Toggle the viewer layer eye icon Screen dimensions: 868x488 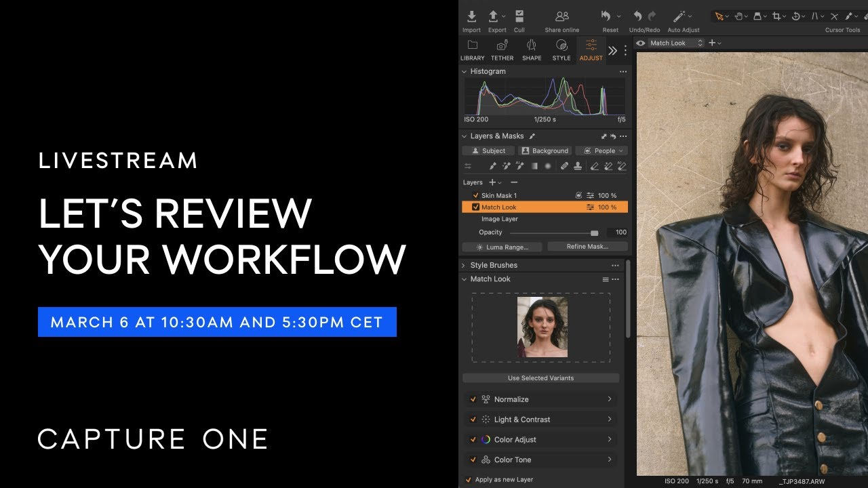pyautogui.click(x=640, y=43)
